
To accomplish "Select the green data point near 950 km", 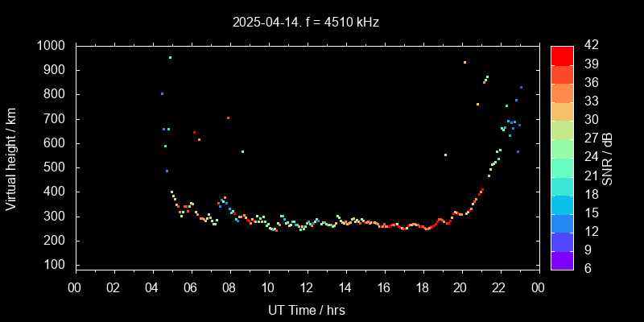I will pyautogui.click(x=170, y=58).
